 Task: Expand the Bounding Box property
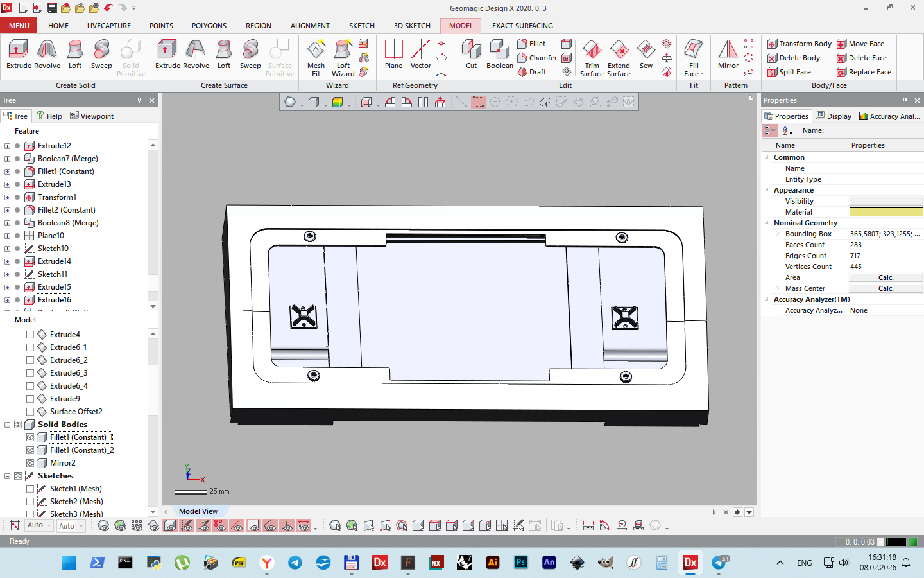tap(778, 234)
